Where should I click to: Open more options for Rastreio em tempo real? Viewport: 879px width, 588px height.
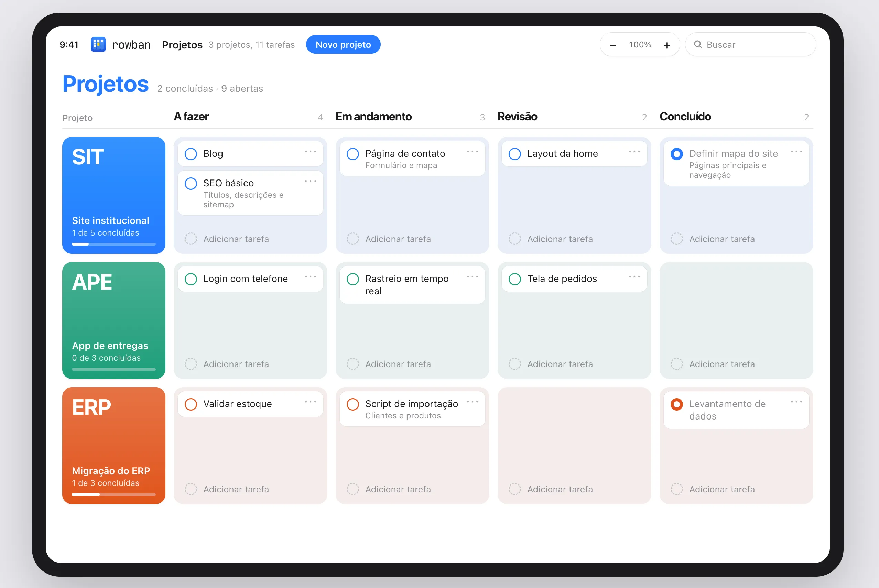coord(473,277)
